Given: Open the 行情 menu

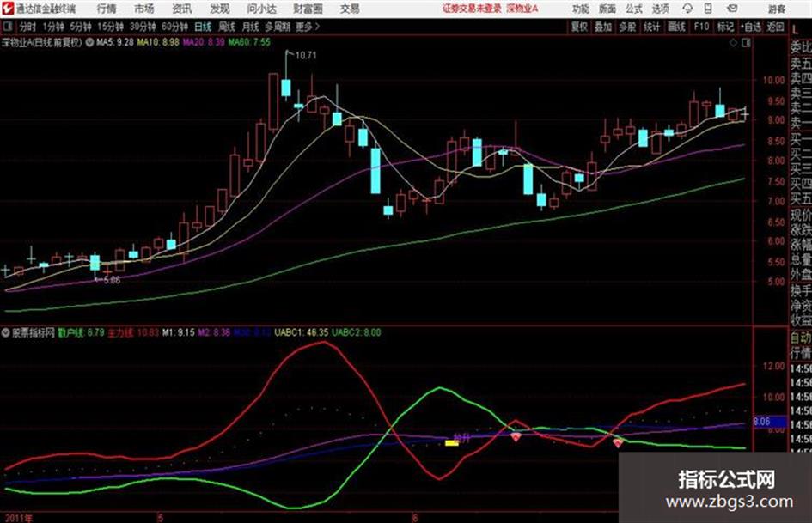Looking at the screenshot, I should tap(107, 9).
